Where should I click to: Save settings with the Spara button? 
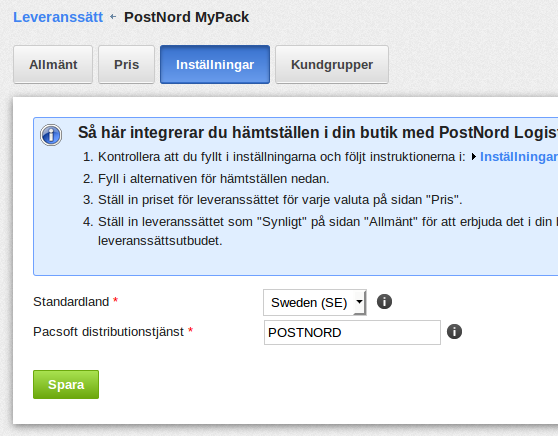click(x=66, y=384)
